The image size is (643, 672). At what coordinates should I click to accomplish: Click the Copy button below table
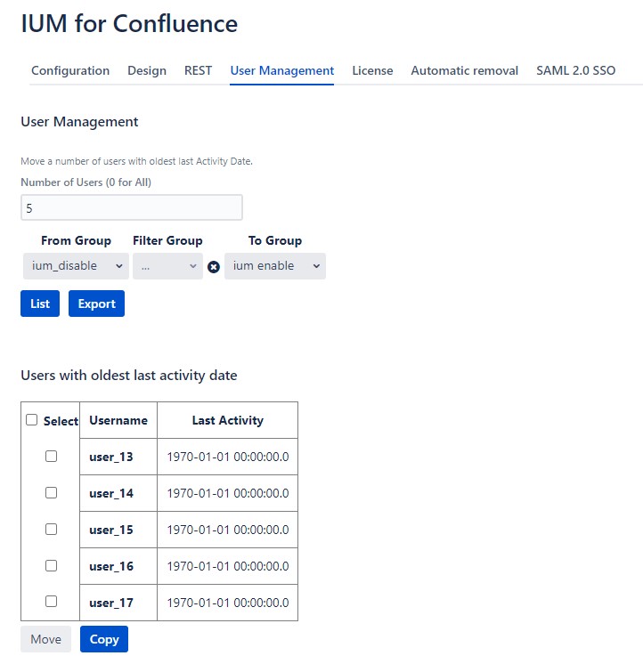click(104, 639)
